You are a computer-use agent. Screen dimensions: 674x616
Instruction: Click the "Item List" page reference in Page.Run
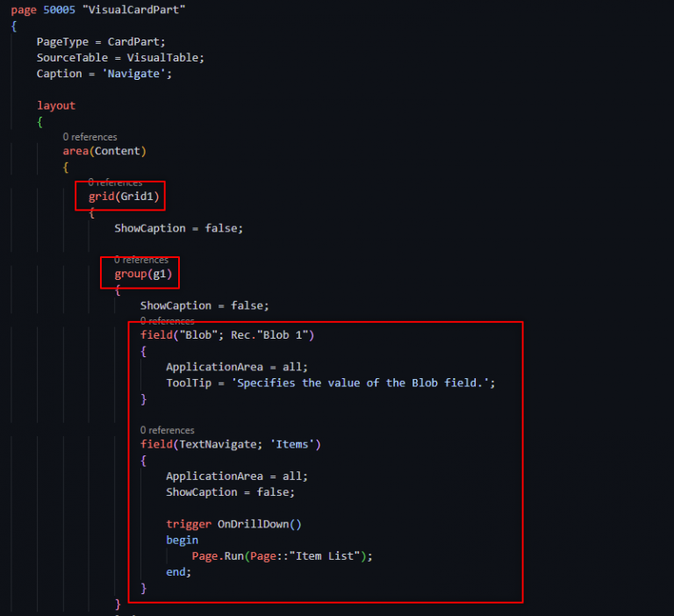(x=332, y=555)
